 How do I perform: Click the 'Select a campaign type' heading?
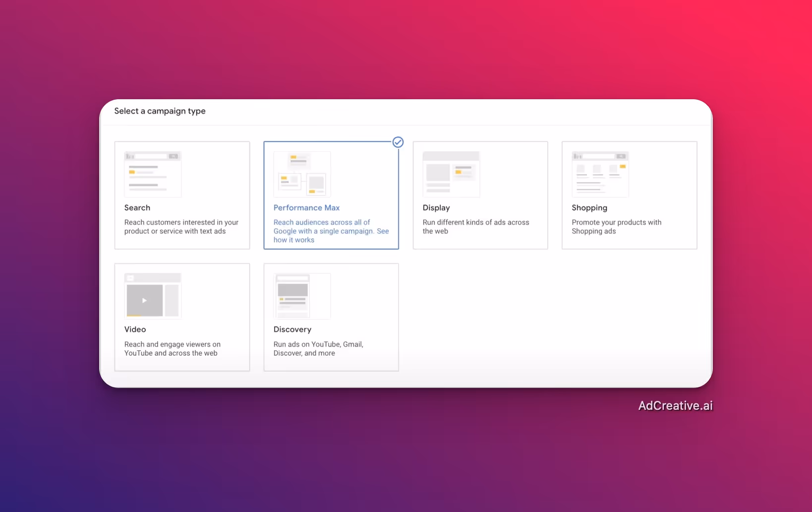click(160, 111)
